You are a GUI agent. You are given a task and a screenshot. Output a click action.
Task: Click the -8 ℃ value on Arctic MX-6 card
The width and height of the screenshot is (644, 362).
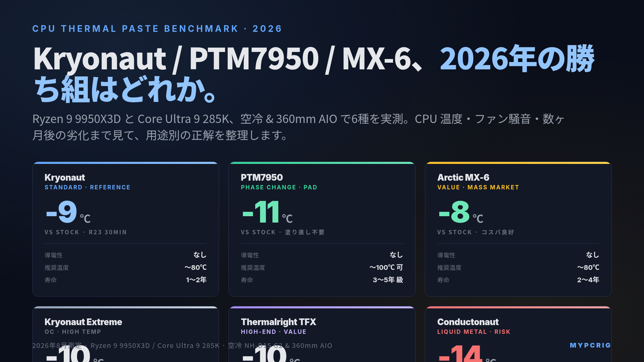point(461,212)
